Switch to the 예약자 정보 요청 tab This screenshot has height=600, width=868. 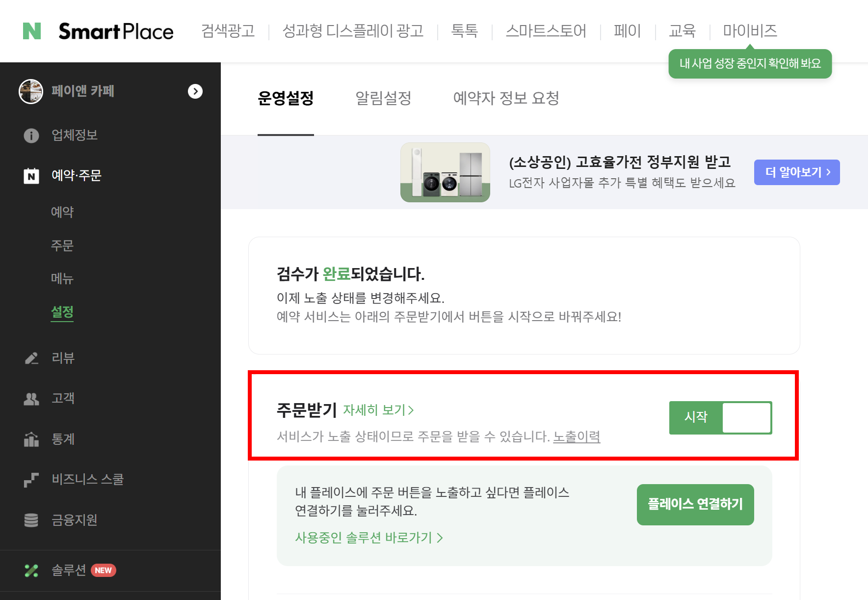[x=506, y=99]
